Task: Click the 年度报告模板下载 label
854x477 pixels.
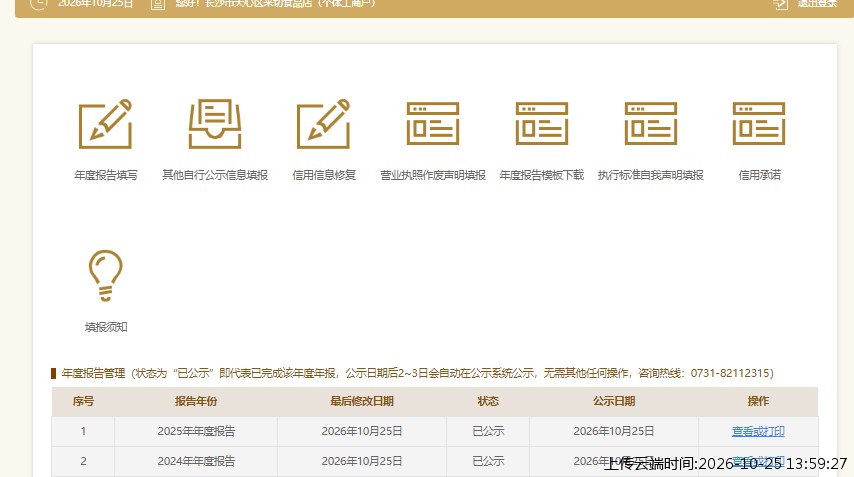Action: 541,175
